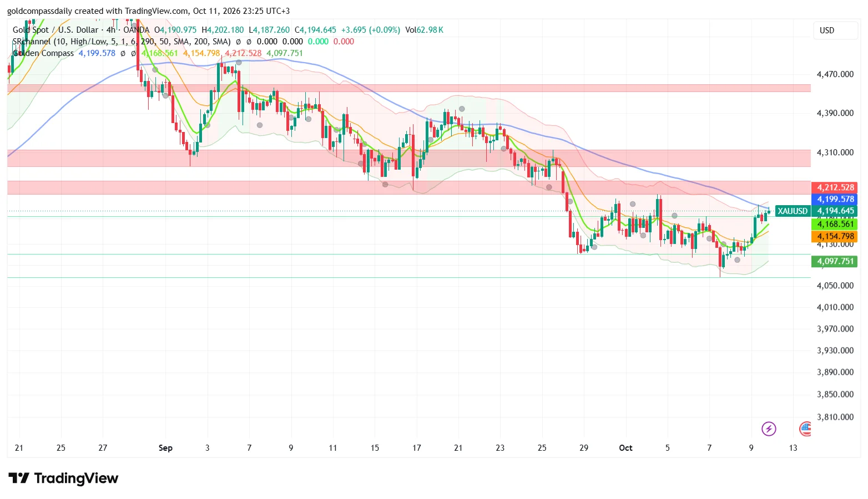
Task: Click the Sep label on the time axis
Action: coord(165,448)
